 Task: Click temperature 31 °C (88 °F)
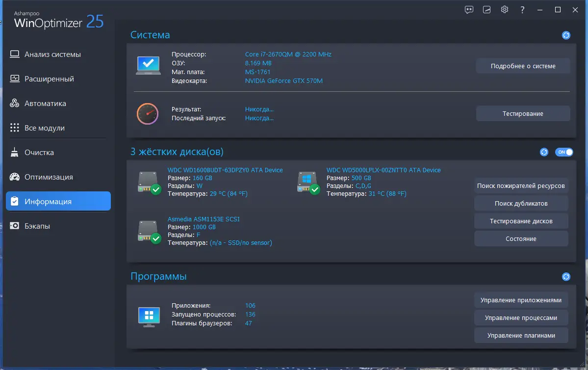tap(387, 194)
